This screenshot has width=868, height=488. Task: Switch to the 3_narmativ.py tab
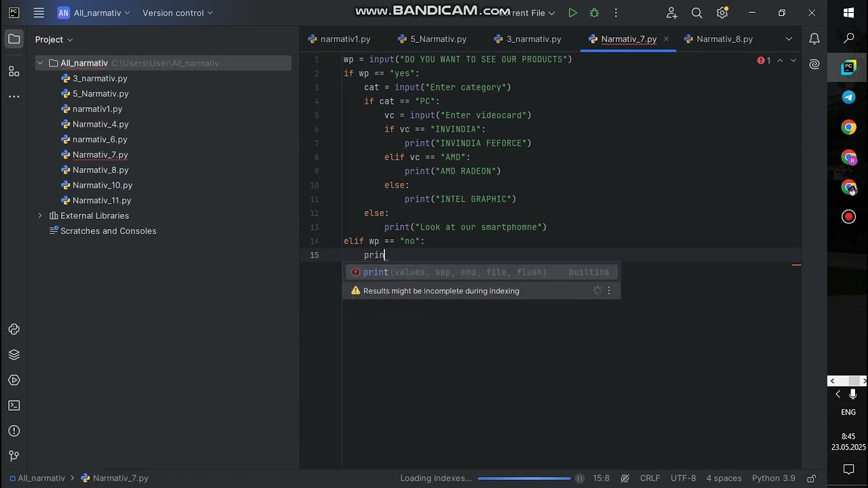click(x=528, y=39)
